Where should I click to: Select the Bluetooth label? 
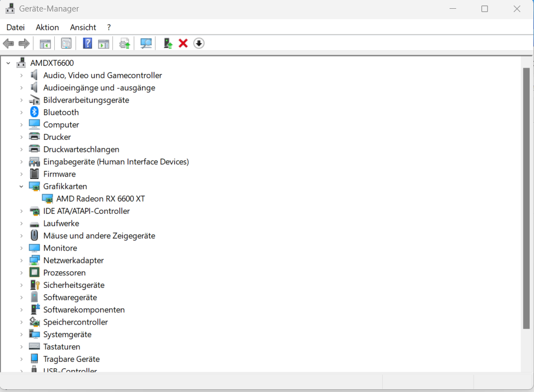(61, 112)
